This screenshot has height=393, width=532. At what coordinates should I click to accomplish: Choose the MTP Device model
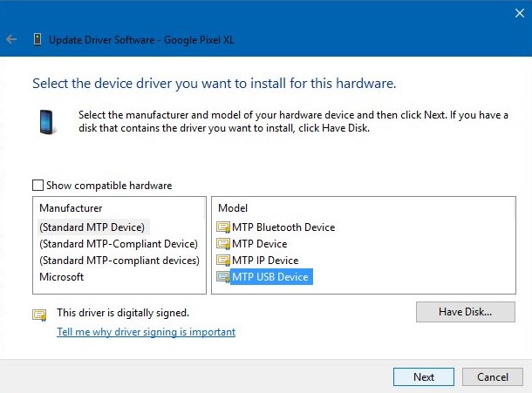click(260, 244)
